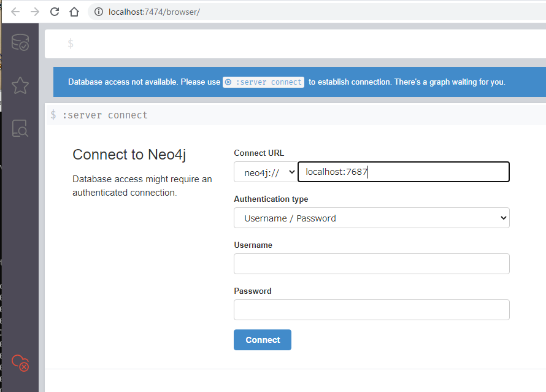Click the Cypher command editor bar
The width and height of the screenshot is (546, 392).
[295, 44]
